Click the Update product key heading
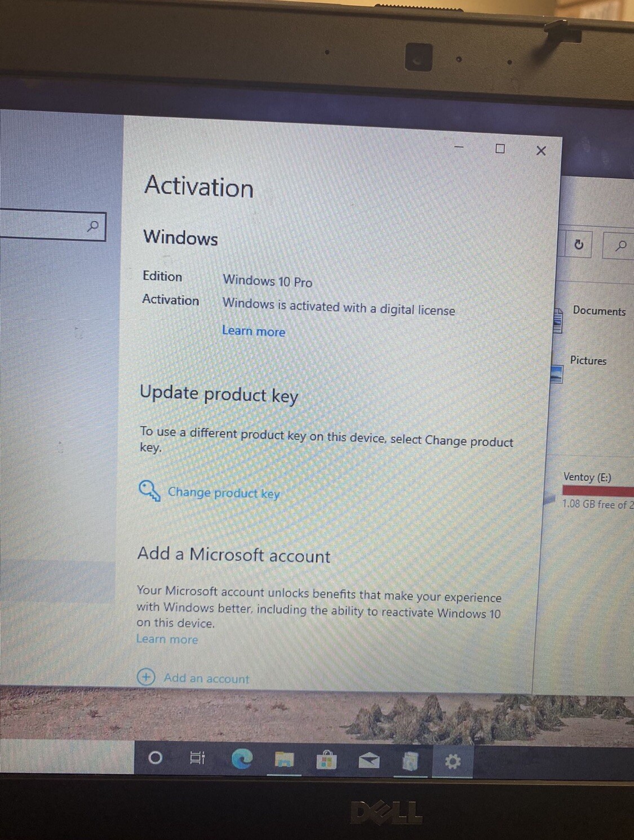 [219, 394]
